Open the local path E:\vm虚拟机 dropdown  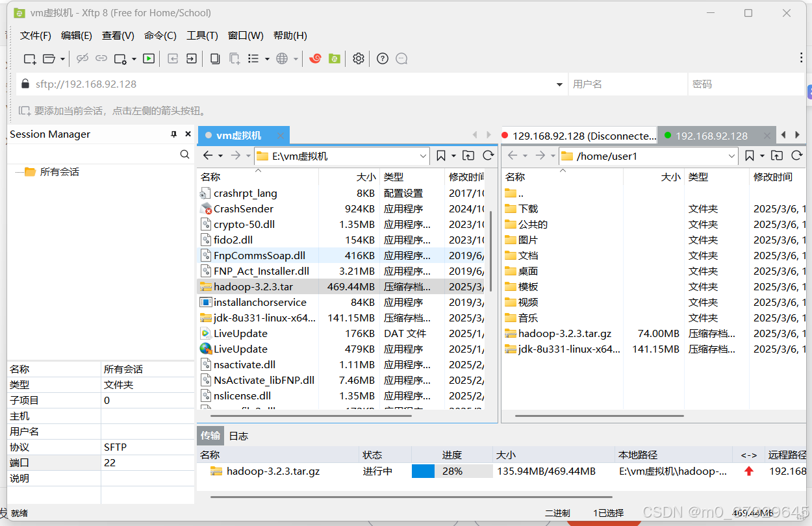pyautogui.click(x=424, y=156)
